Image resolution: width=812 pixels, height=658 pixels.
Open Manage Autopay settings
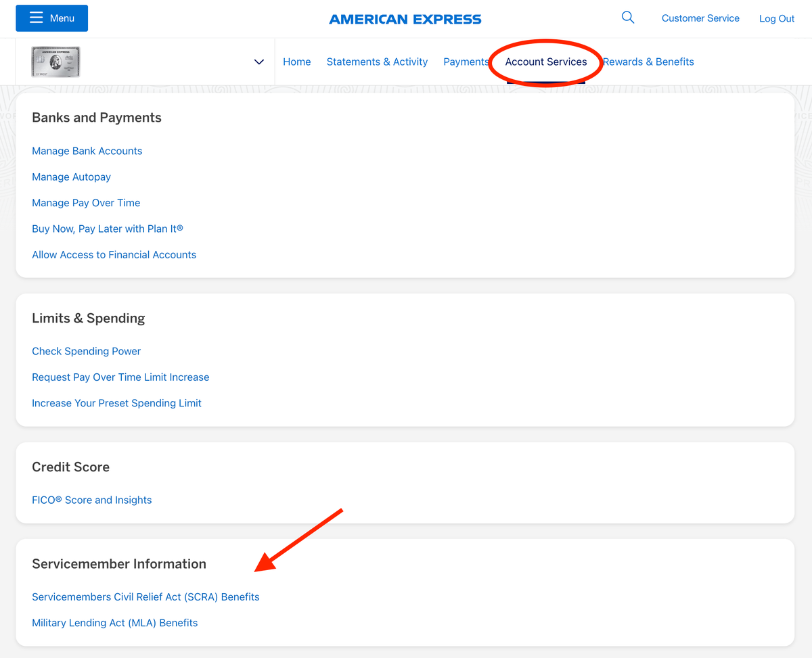[x=71, y=177]
